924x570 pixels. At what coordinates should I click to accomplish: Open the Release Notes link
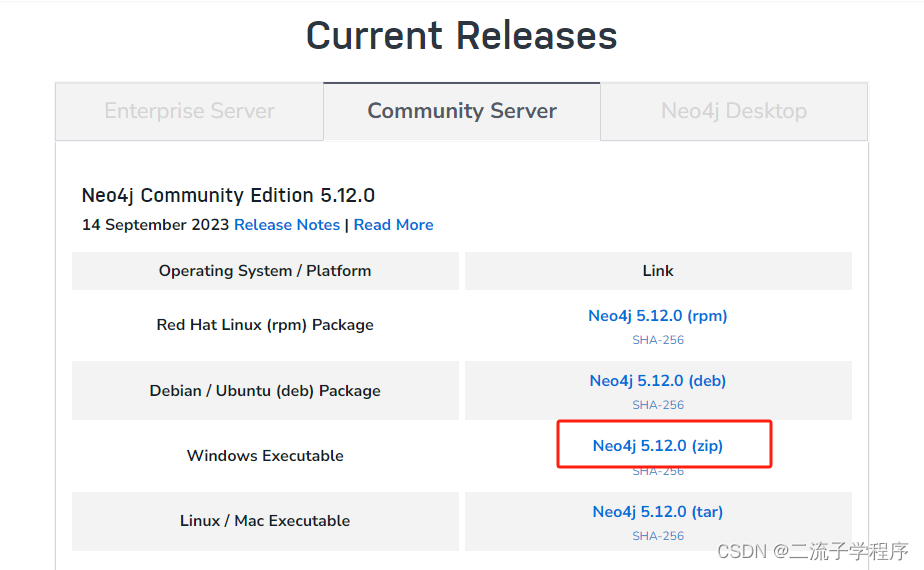point(287,225)
